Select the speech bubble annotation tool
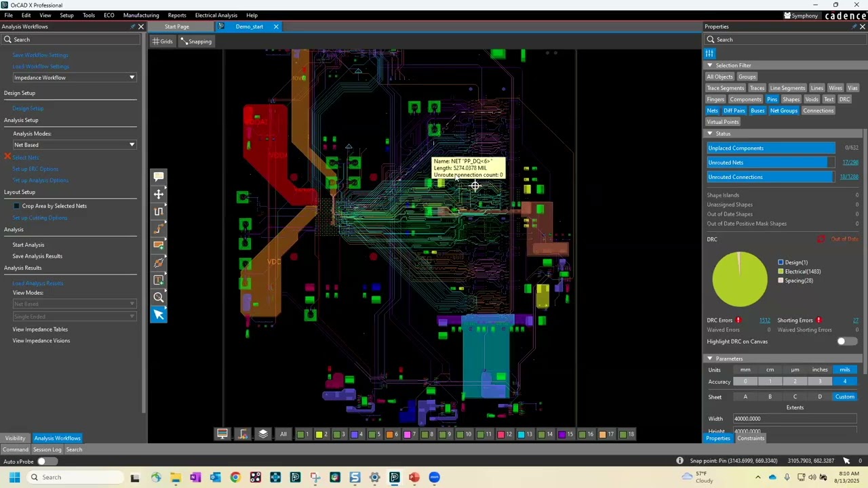The image size is (868, 488). coord(159,177)
